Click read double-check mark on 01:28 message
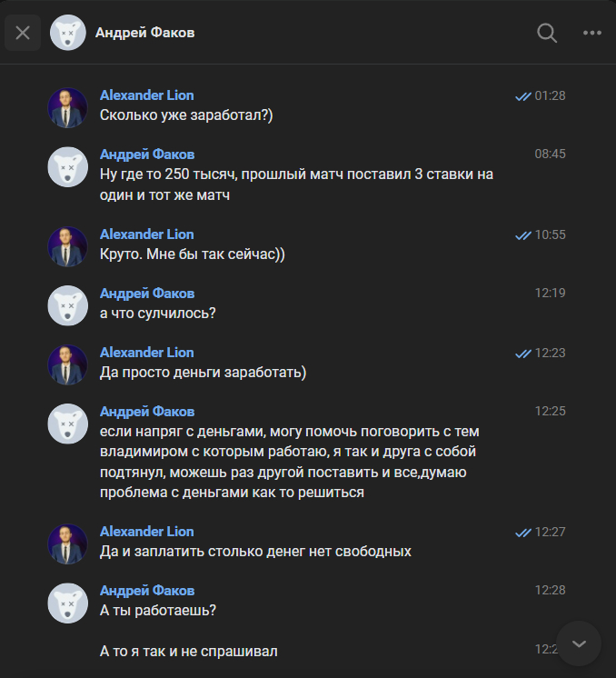The width and height of the screenshot is (616, 678). tap(522, 95)
